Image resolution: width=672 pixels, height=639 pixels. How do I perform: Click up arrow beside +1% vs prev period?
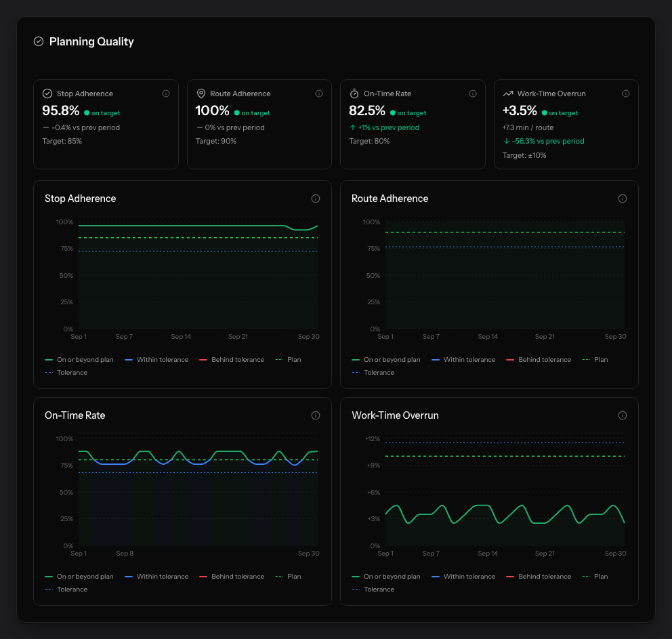(353, 127)
